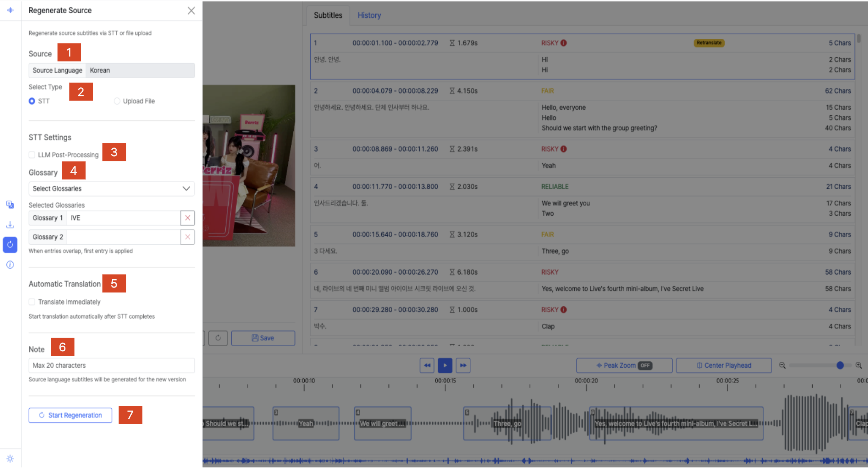Click the RISKY warning icon on subtitle 3
The width and height of the screenshot is (868, 469).
click(x=563, y=149)
